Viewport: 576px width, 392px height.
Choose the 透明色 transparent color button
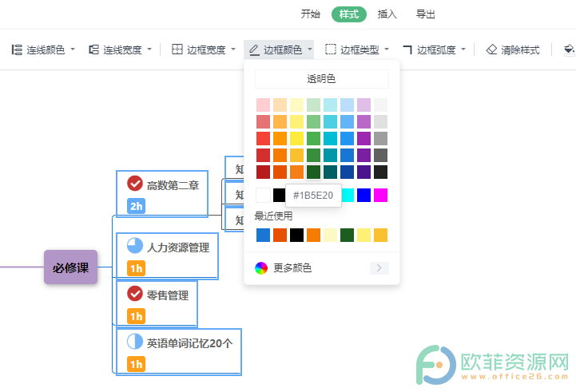pos(322,79)
